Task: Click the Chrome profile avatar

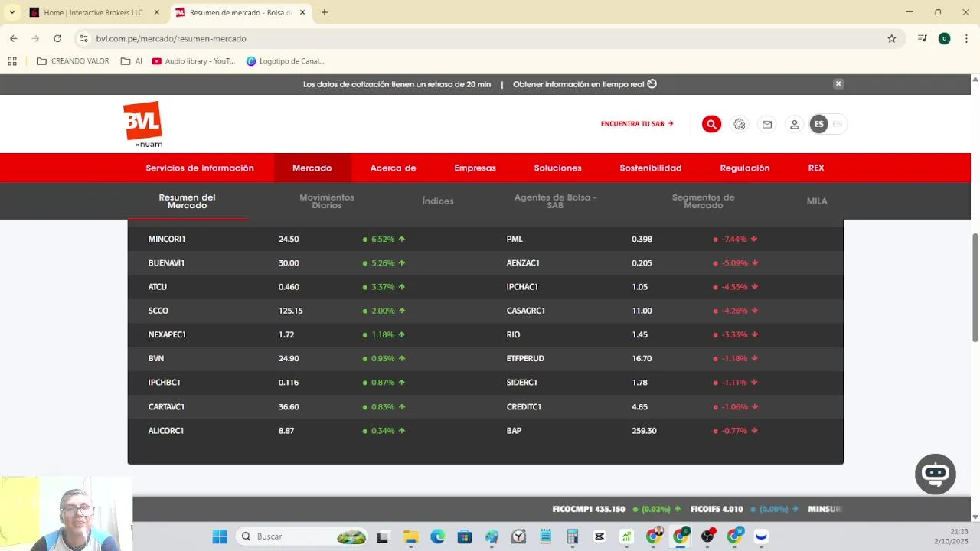Action: pos(944,38)
